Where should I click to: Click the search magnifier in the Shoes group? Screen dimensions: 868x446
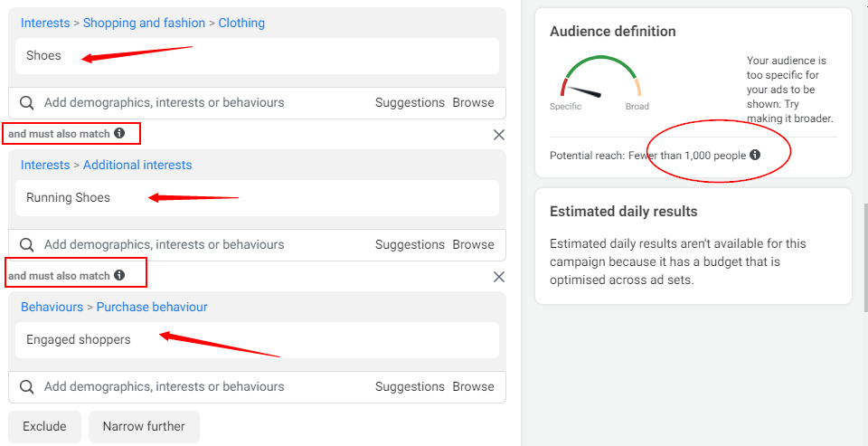(27, 103)
